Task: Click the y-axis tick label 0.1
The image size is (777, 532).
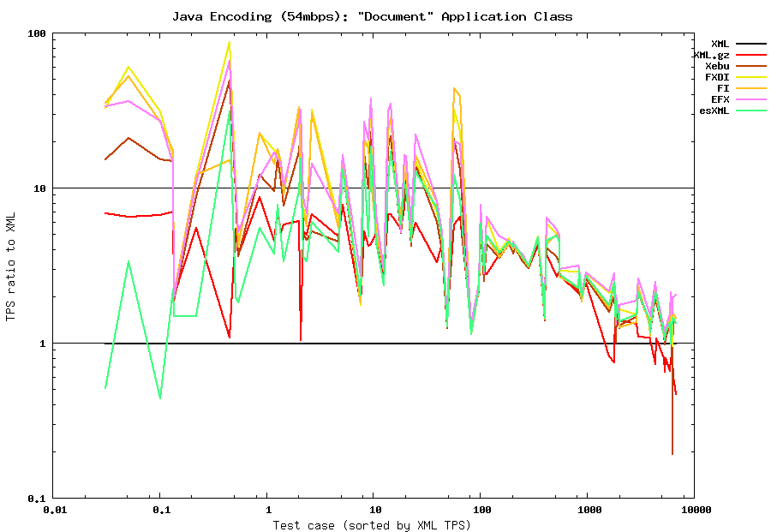Action: [x=36, y=499]
